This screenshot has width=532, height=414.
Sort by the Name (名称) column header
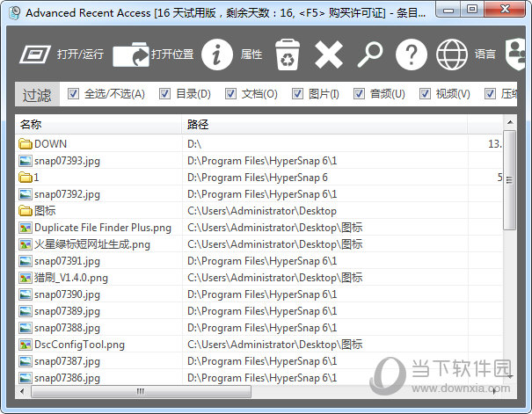pyautogui.click(x=98, y=124)
